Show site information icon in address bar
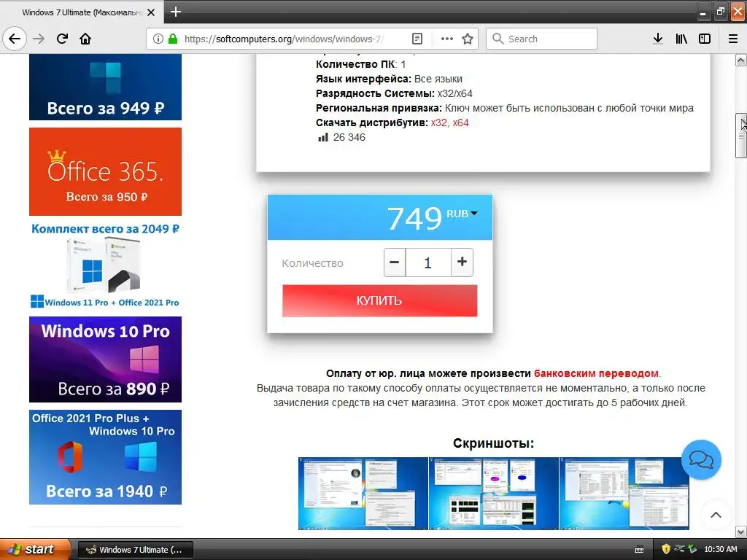This screenshot has width=747, height=560. (158, 39)
